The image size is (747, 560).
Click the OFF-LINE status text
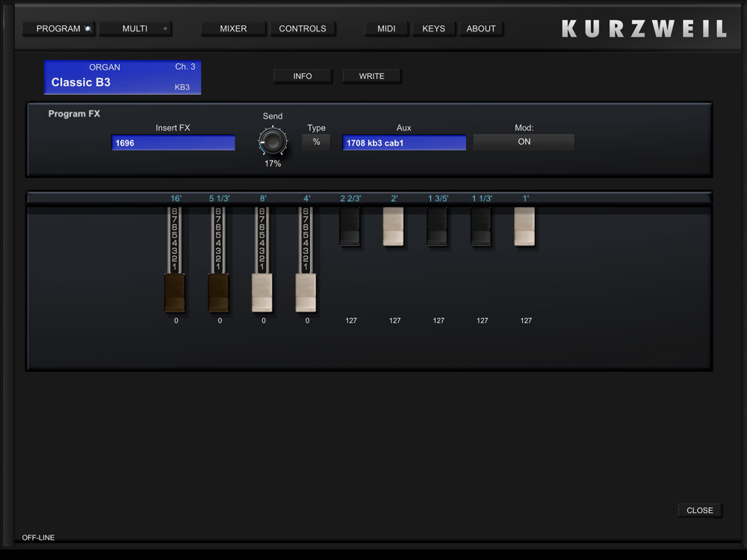pyautogui.click(x=38, y=538)
